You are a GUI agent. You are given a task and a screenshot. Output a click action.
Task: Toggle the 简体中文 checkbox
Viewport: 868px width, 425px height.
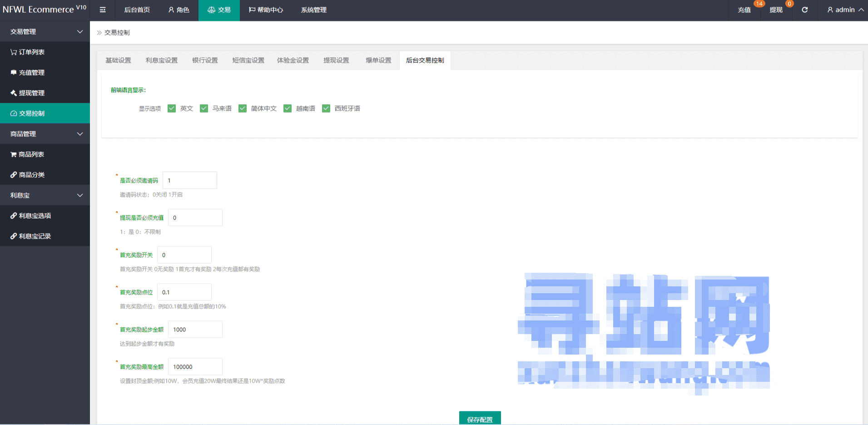tap(243, 108)
